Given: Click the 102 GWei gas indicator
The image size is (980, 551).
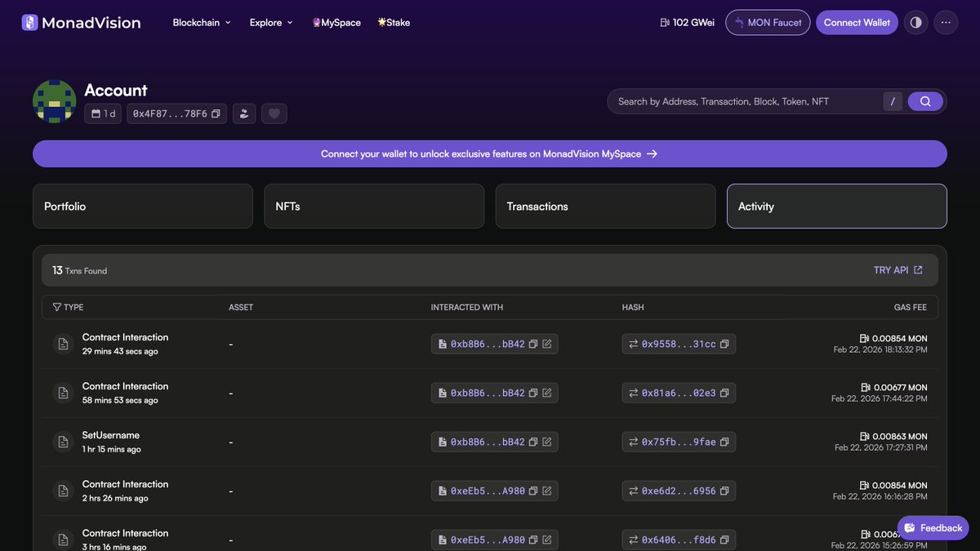Looking at the screenshot, I should tap(687, 22).
